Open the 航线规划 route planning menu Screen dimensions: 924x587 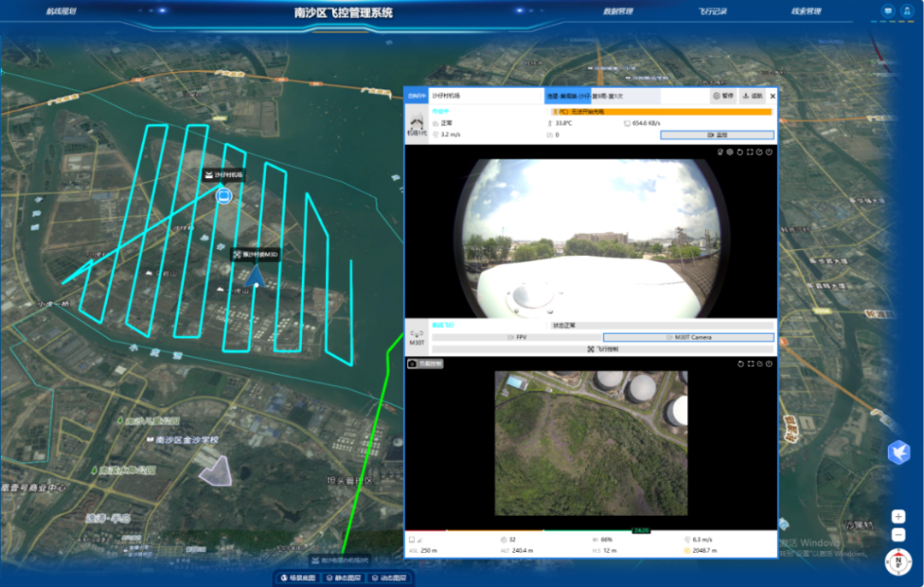(60, 12)
